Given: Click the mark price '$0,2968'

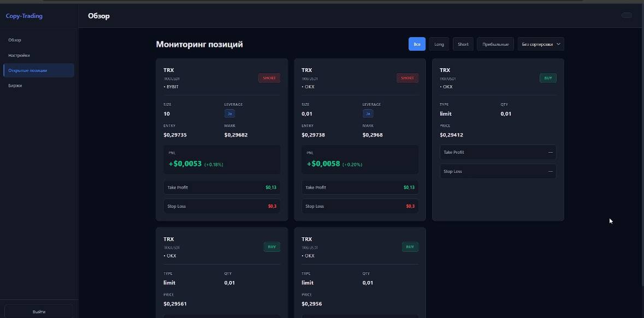Looking at the screenshot, I should (x=373, y=135).
